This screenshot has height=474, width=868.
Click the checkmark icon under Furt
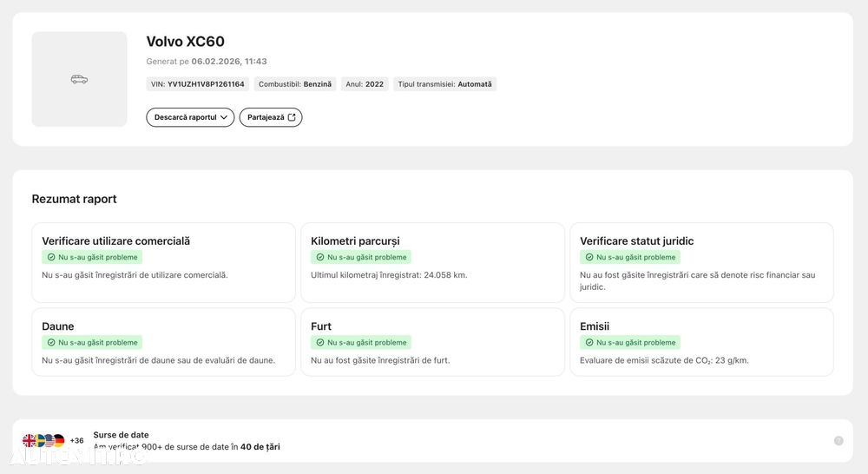pos(320,342)
